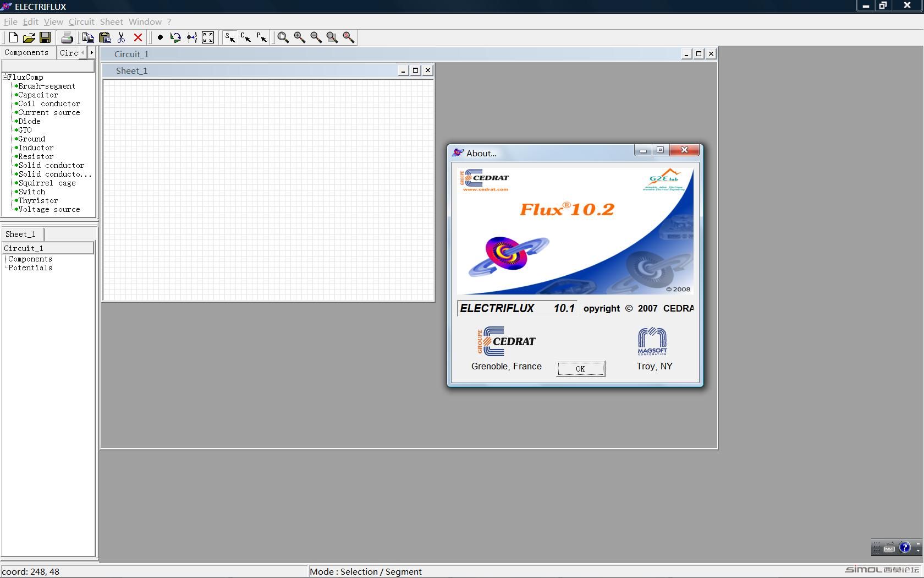This screenshot has height=578, width=924.
Task: Click the ELECTRIFLUX version text field
Action: [x=518, y=308]
